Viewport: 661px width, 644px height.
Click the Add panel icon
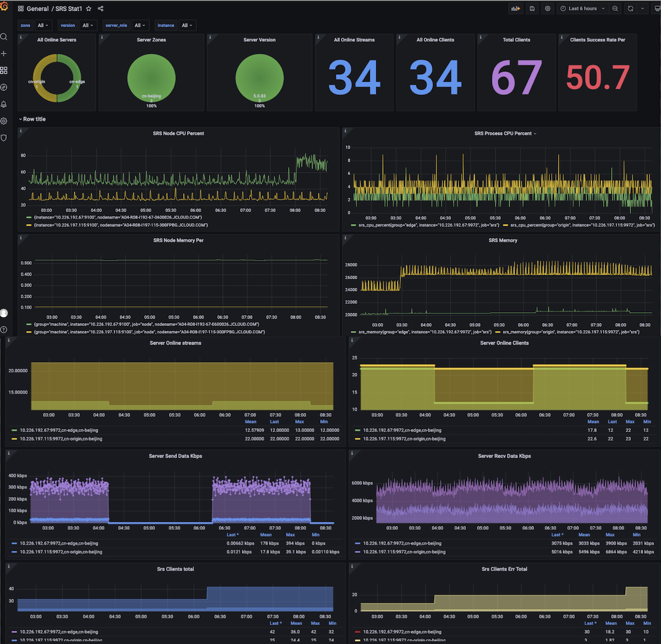coord(515,9)
